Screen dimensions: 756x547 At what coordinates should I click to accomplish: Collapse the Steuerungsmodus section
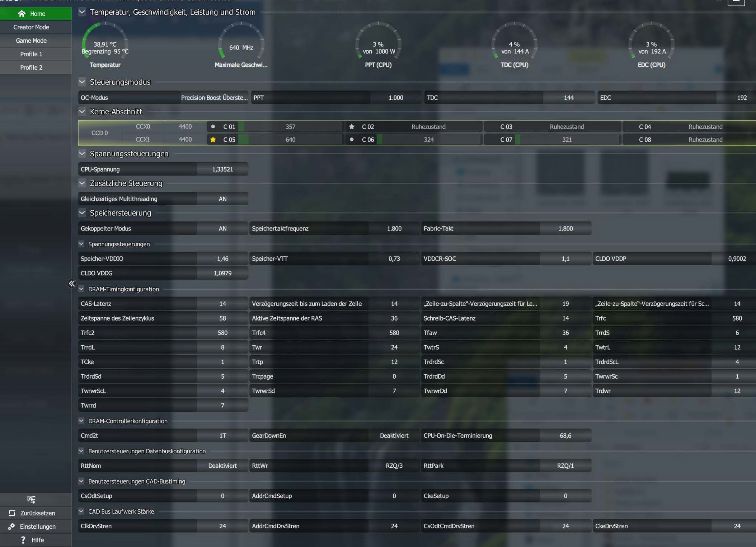[82, 82]
